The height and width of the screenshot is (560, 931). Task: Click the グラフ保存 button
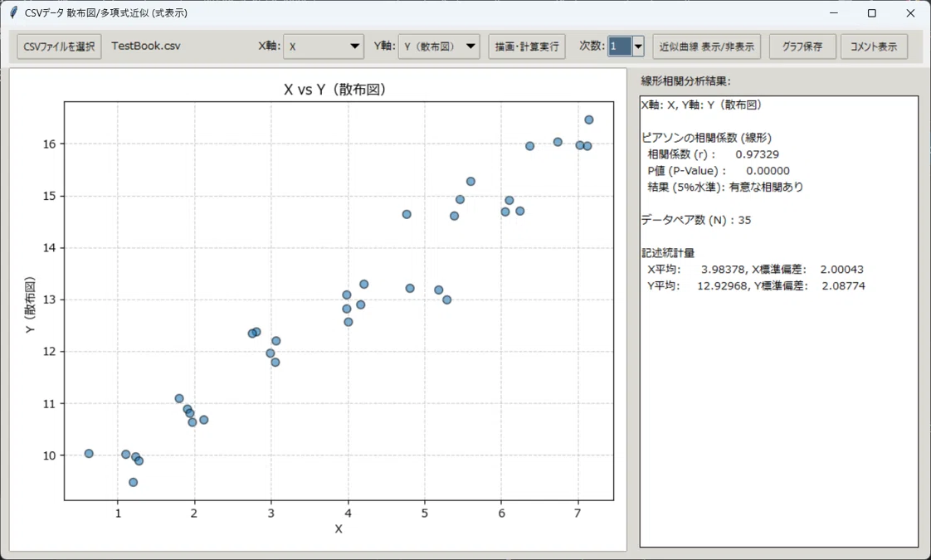click(x=802, y=46)
